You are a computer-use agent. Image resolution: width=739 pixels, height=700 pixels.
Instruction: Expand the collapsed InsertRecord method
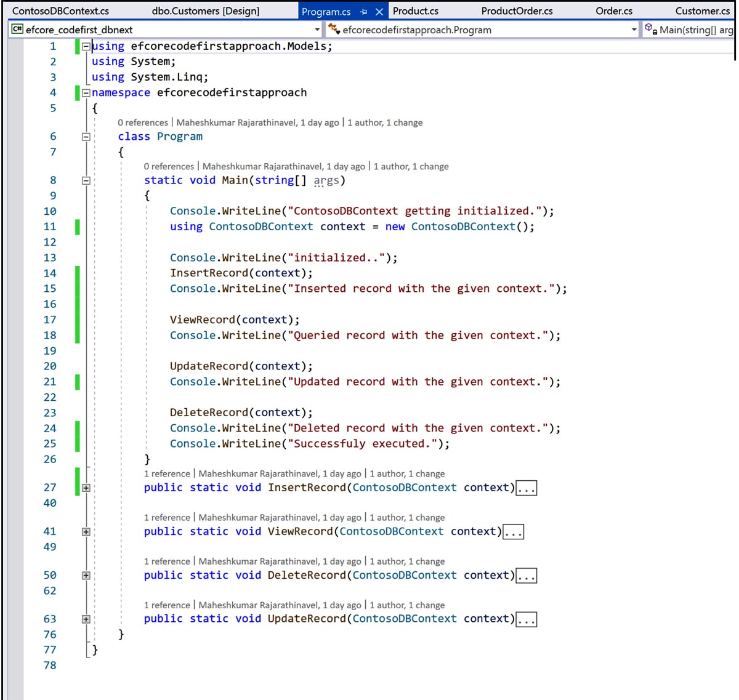[x=86, y=488]
